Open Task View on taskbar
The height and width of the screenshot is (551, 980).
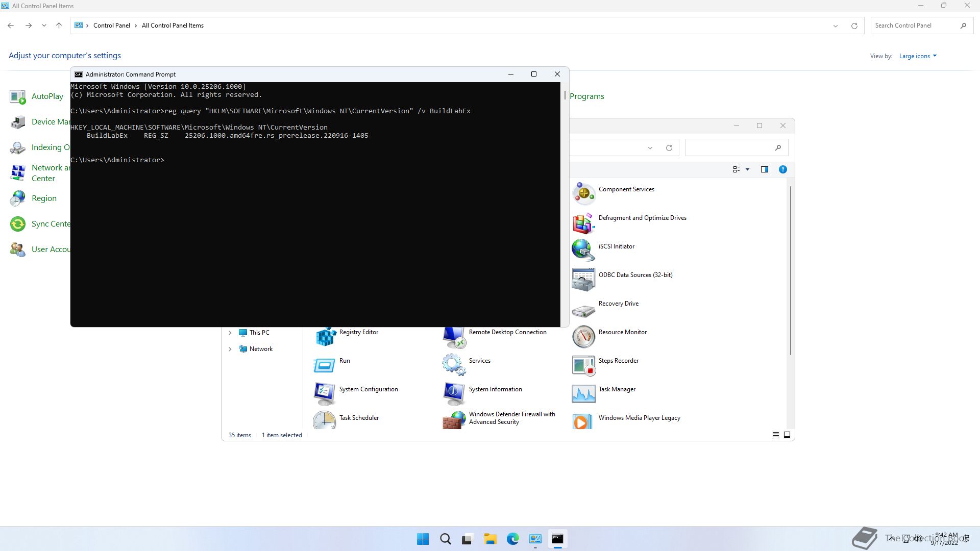[x=468, y=539]
